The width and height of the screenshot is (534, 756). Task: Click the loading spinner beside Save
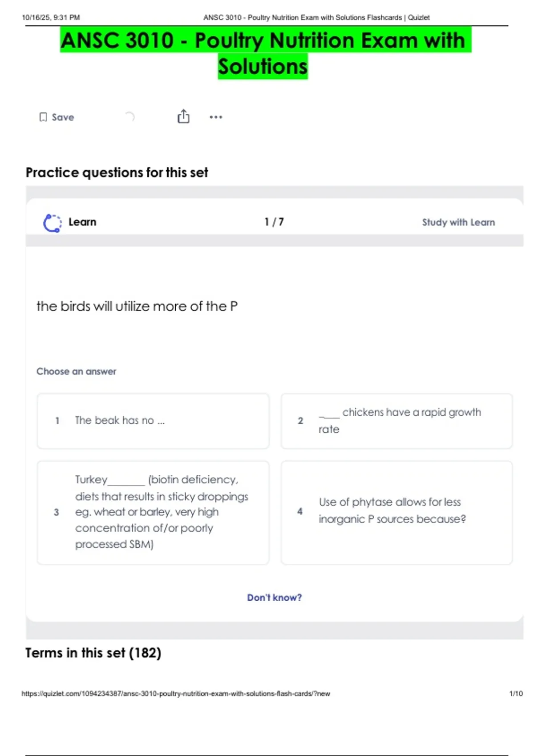[129, 117]
